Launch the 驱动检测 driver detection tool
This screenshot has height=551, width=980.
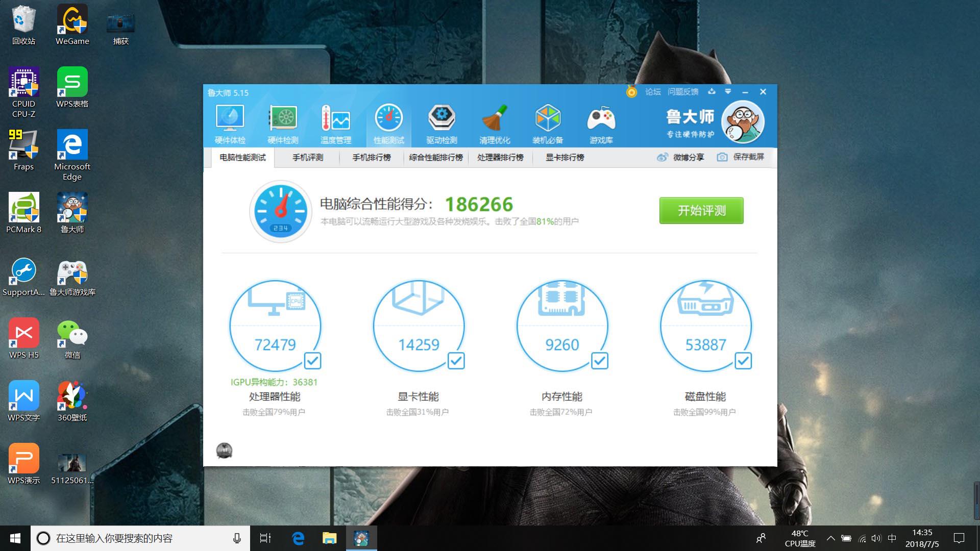(x=442, y=122)
